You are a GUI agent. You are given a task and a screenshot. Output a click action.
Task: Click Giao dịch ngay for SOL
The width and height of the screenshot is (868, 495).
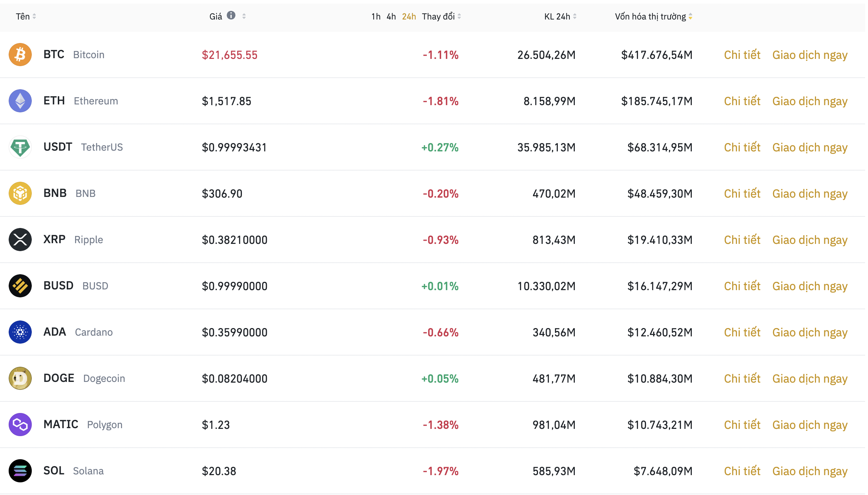point(810,472)
